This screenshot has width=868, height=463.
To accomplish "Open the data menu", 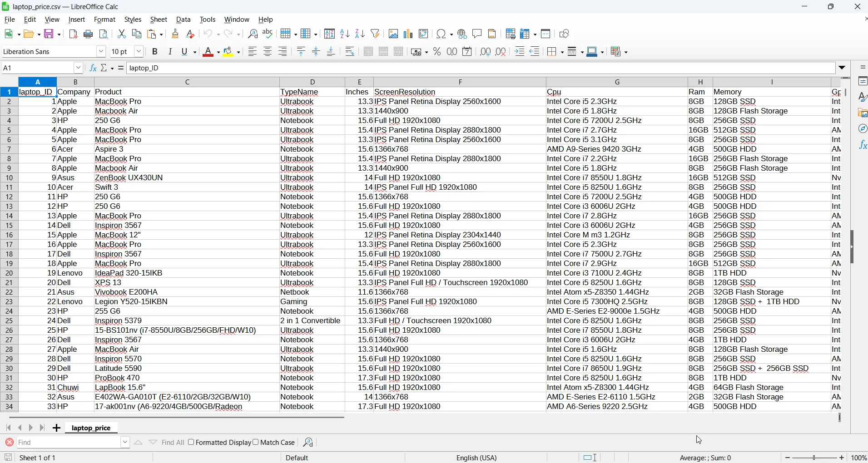I will 184,20.
